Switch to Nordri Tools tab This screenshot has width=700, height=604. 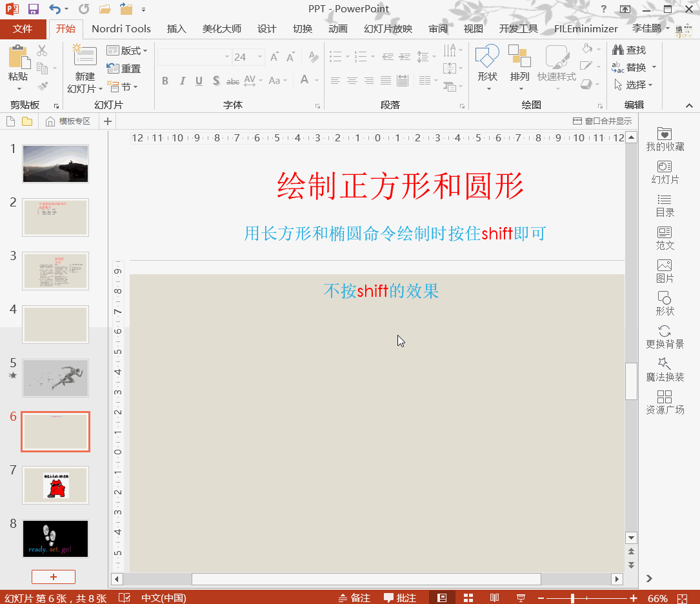tap(121, 29)
